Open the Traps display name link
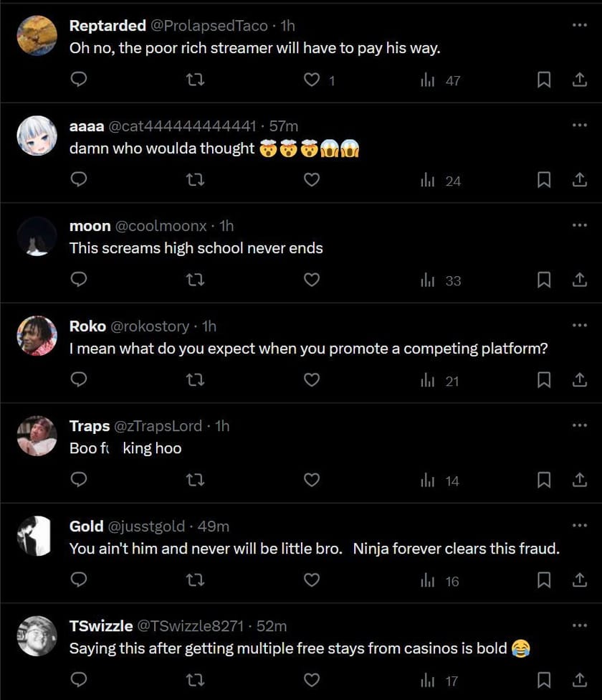Screen dimensions: 602x700 click(x=90, y=426)
